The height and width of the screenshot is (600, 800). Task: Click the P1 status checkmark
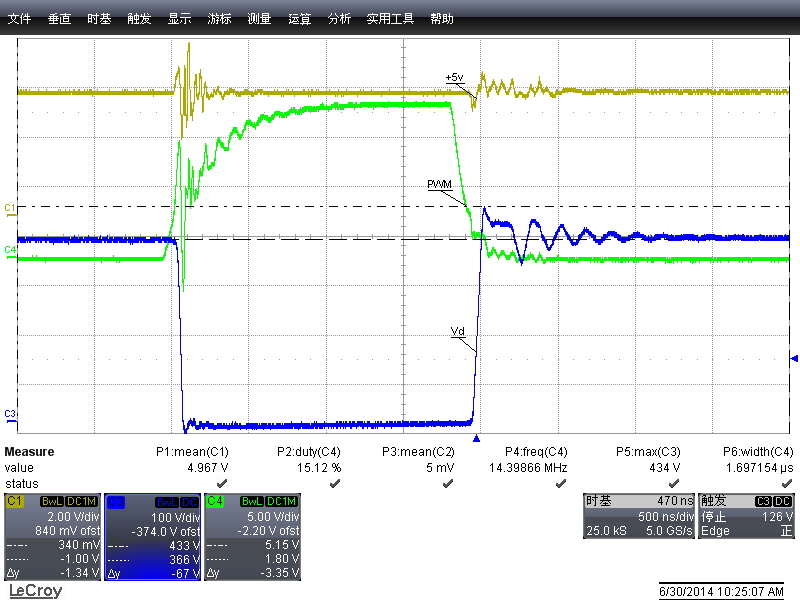pyautogui.click(x=222, y=483)
